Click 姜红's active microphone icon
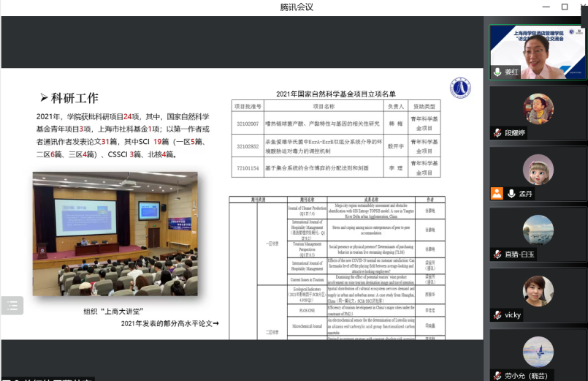The height and width of the screenshot is (381, 588). tap(497, 72)
